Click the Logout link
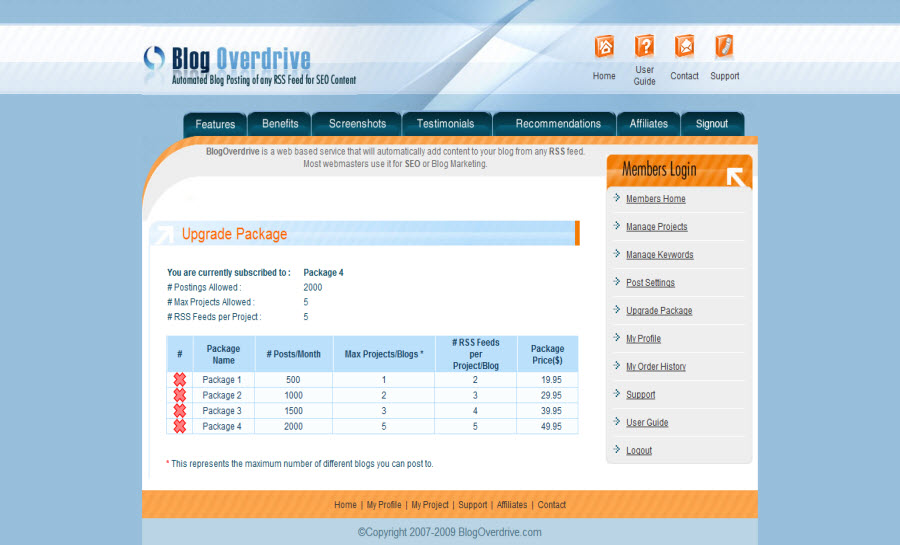900x545 pixels. coord(639,451)
